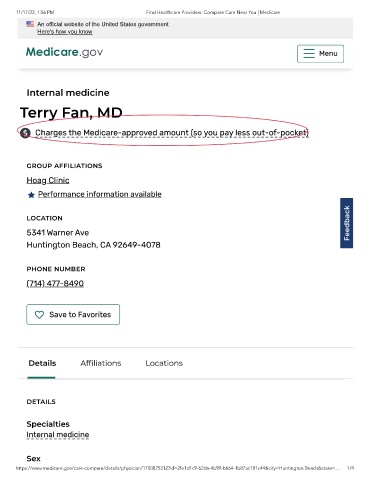The image size is (370, 480).
Task: Open the hamburger Menu icon
Action: pos(309,54)
